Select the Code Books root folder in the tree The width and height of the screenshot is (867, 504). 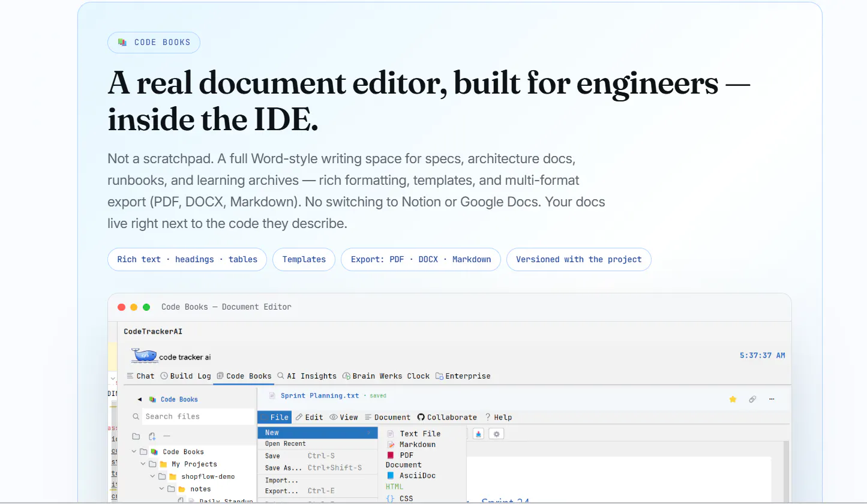tap(183, 452)
